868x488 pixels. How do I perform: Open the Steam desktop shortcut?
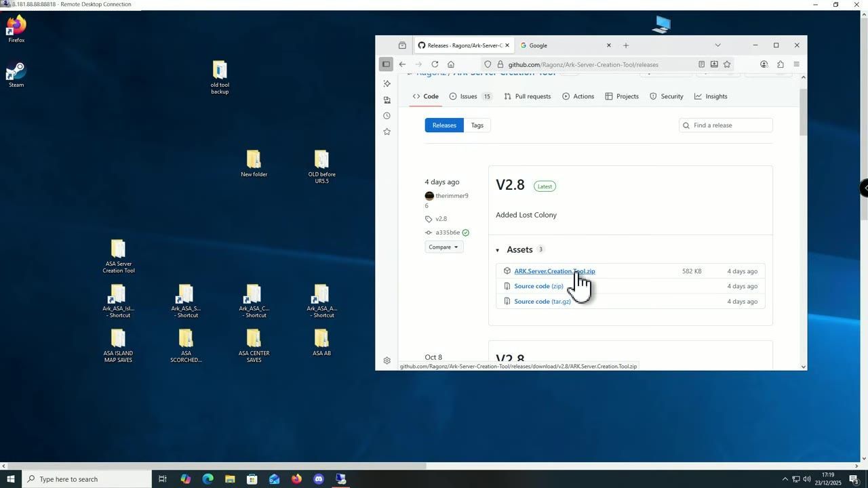[x=16, y=75]
